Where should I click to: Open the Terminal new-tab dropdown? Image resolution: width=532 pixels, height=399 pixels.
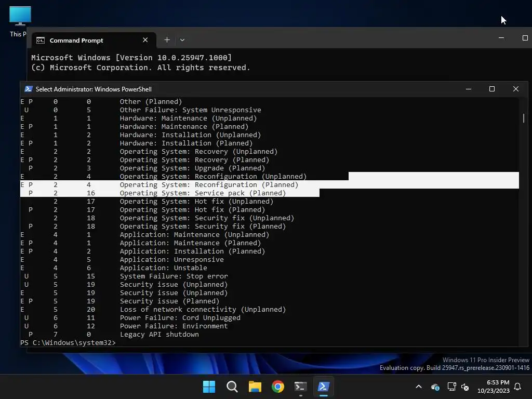coord(182,40)
